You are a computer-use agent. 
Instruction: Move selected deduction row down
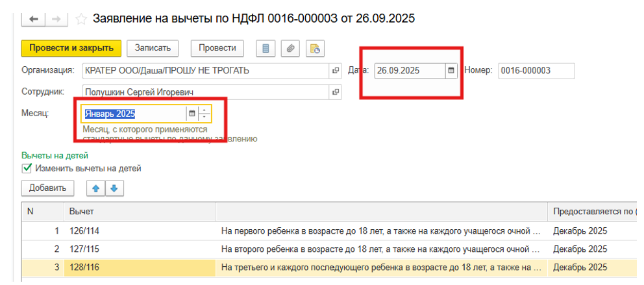[114, 188]
